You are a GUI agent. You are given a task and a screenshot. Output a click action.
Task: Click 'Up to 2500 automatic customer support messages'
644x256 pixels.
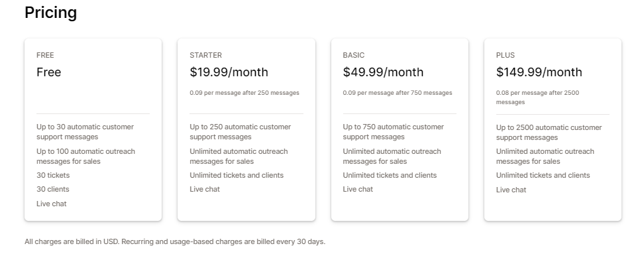(549, 133)
